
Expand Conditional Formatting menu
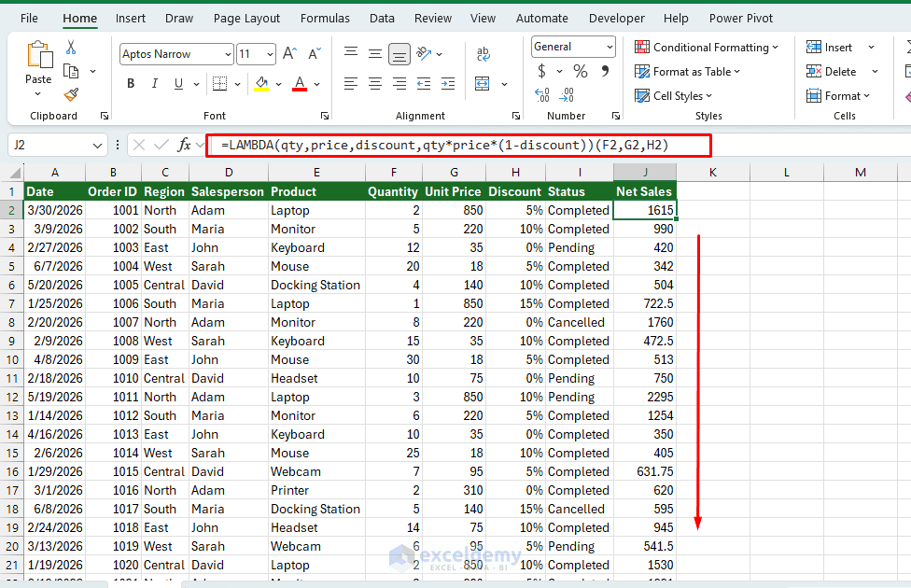(x=707, y=48)
